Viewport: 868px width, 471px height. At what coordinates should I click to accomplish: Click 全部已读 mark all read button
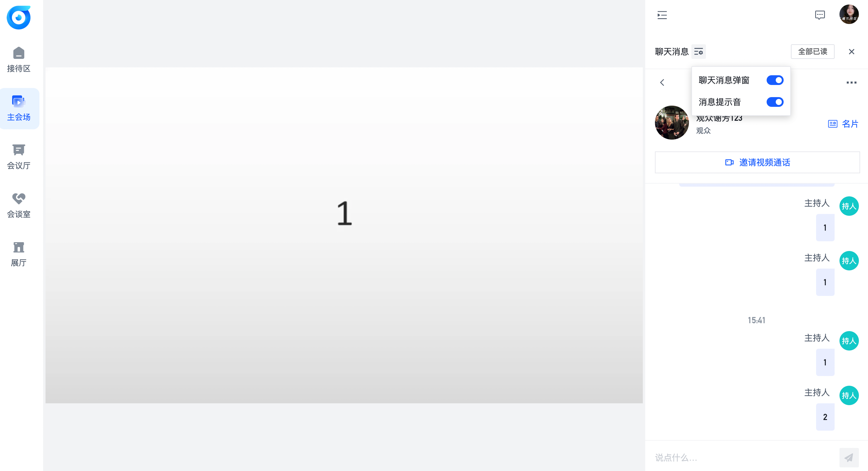(x=812, y=52)
